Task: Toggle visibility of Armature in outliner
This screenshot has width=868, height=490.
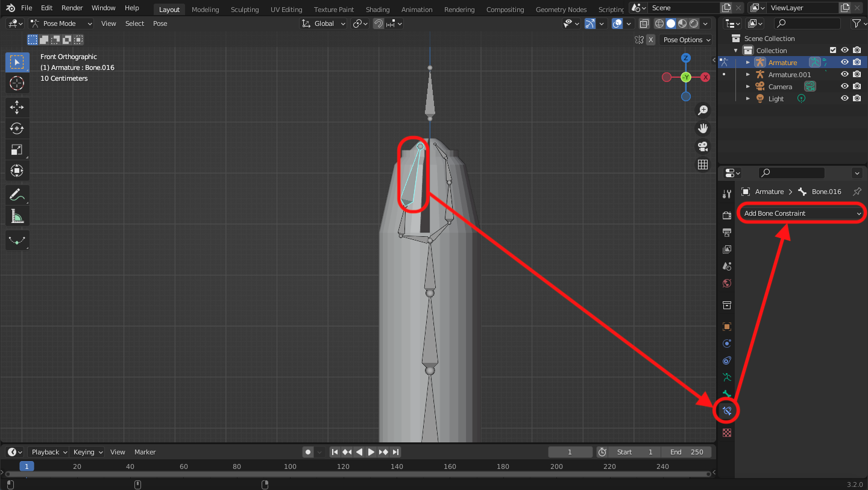Action: click(844, 62)
